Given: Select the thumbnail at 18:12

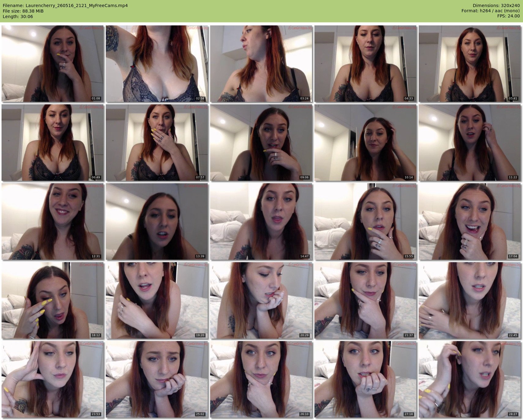Looking at the screenshot, I should click(x=53, y=300).
